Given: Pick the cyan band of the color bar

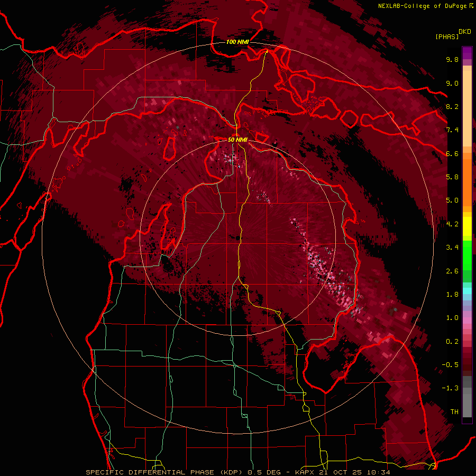Looking at the screenshot, I should click(467, 291).
